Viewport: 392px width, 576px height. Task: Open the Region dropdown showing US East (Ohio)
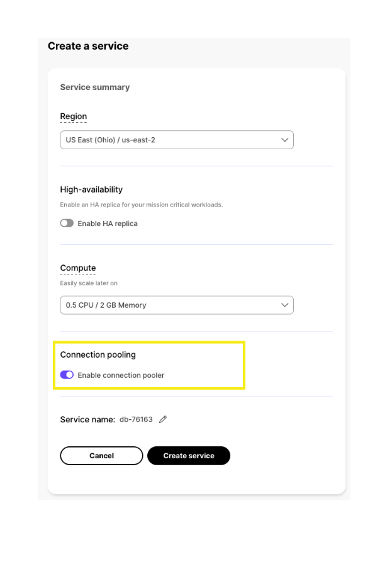170,140
